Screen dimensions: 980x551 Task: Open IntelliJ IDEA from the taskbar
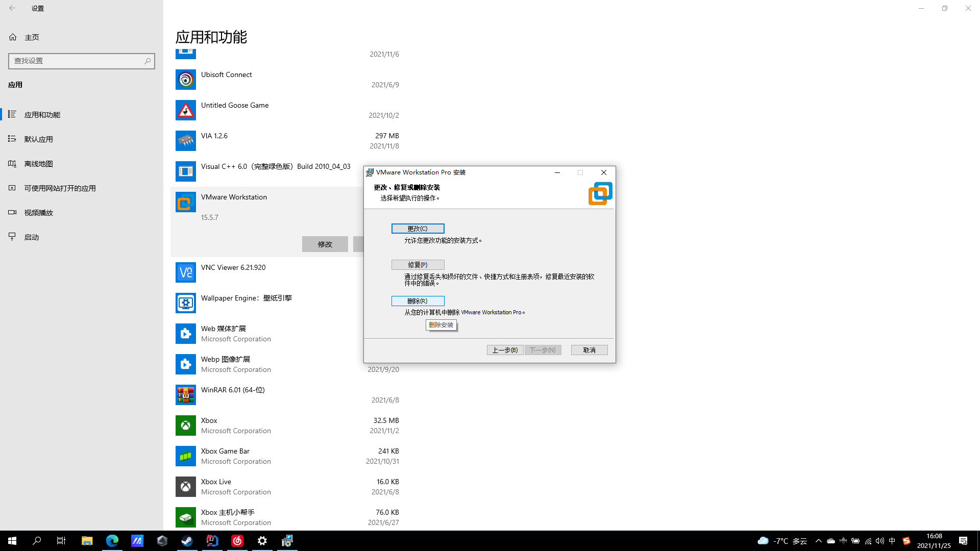[x=212, y=540]
